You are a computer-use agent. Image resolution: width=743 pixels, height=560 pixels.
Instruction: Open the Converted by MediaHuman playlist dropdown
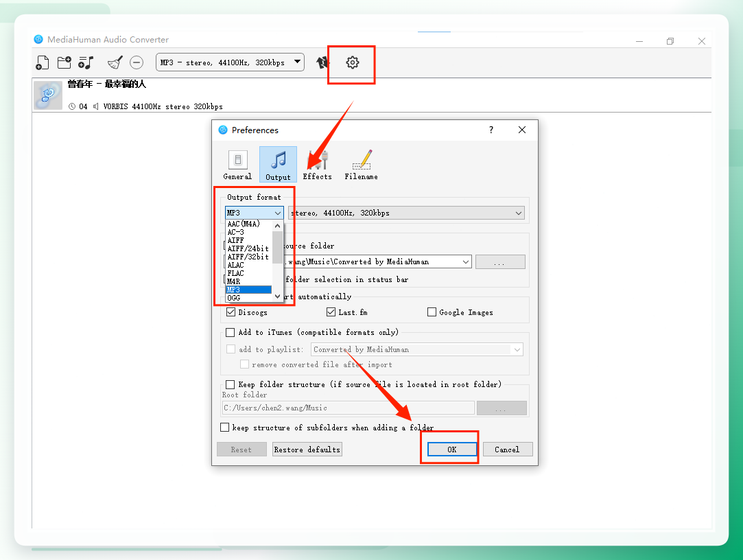click(417, 349)
